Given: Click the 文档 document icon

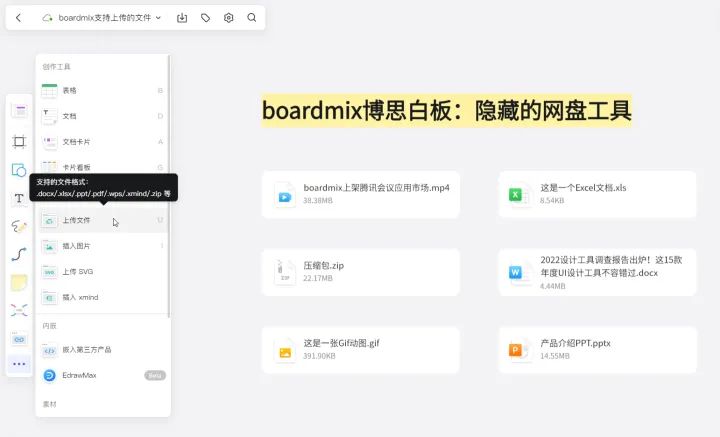Looking at the screenshot, I should pos(49,117).
